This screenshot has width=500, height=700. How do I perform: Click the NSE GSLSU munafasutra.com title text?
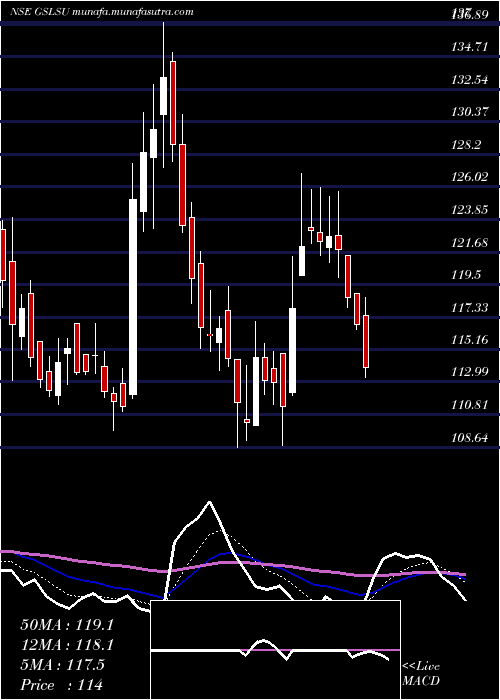[x=102, y=12]
